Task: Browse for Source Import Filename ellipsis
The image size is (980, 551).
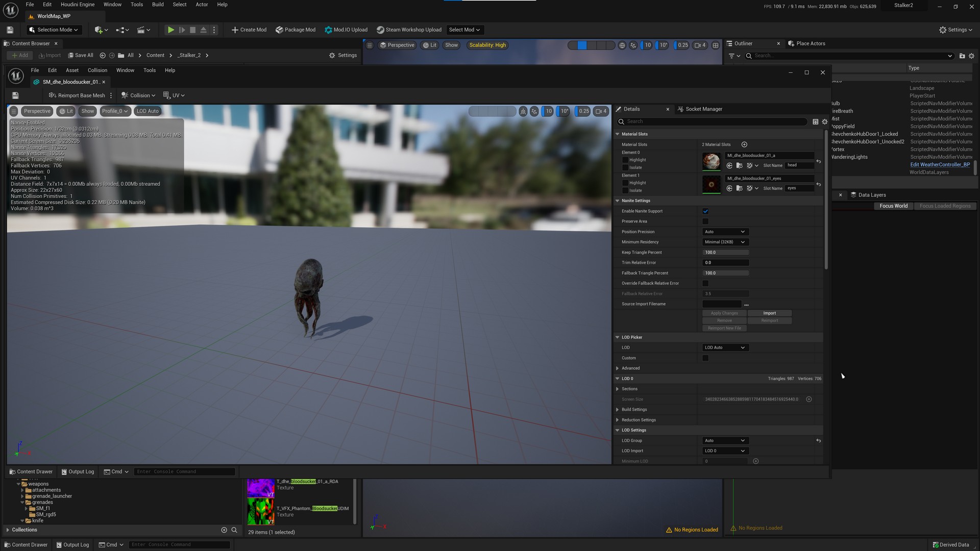Action: coord(746,305)
